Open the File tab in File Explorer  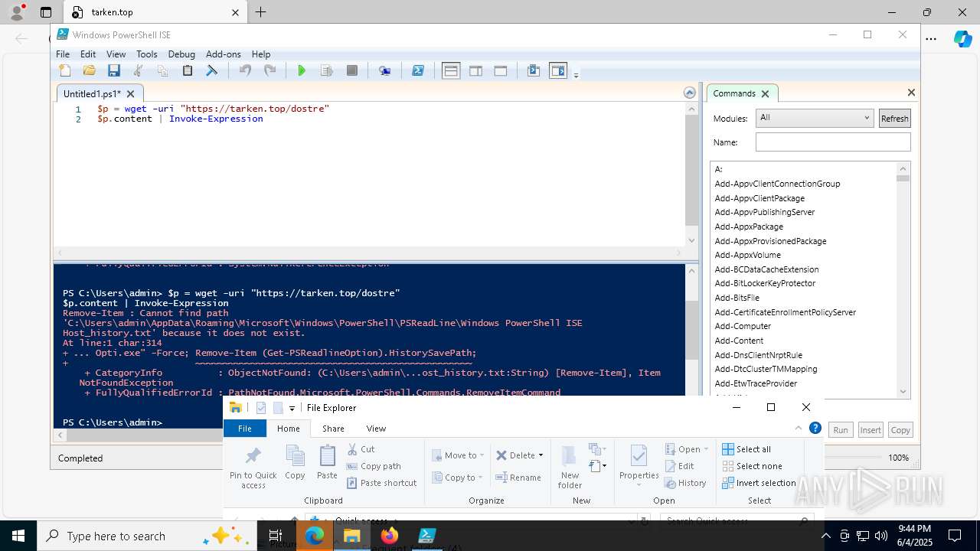(245, 429)
